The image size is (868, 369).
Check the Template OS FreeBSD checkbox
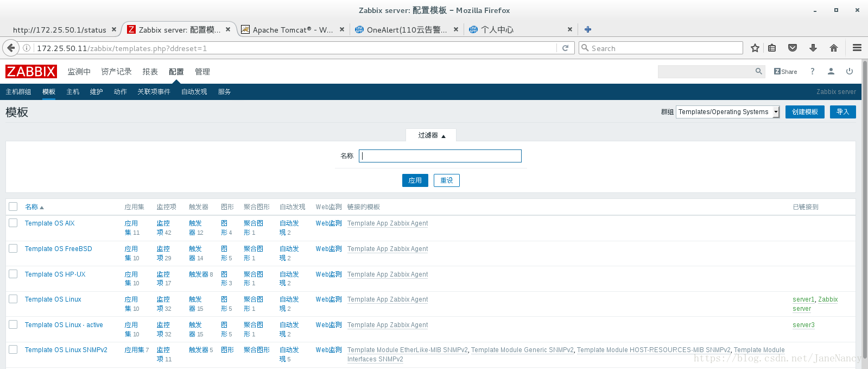pyautogui.click(x=13, y=248)
